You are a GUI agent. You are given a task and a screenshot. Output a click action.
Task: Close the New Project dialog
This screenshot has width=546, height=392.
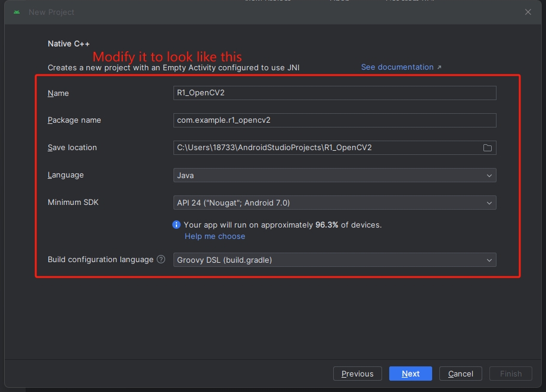528,12
